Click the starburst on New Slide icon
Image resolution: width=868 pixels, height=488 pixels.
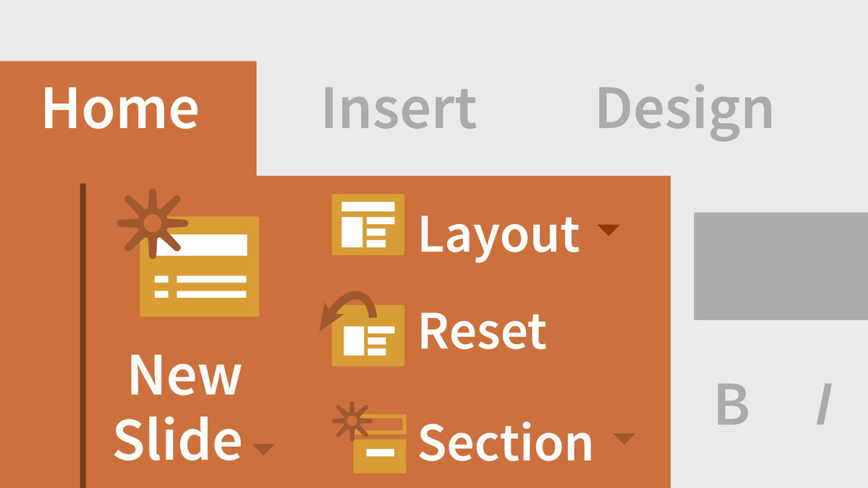pyautogui.click(x=152, y=223)
